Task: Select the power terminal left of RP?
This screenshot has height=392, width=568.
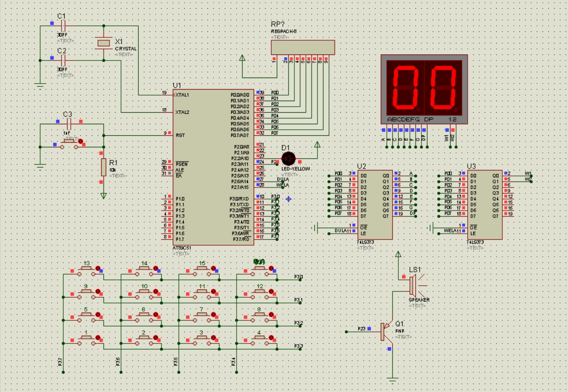Action: point(242,58)
